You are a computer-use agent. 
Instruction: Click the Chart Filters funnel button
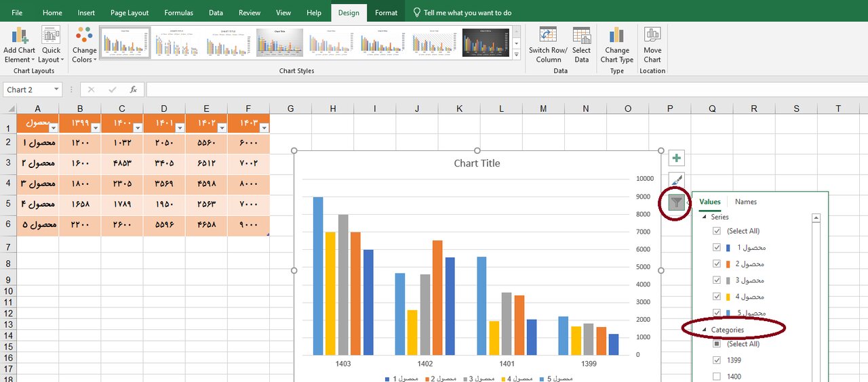[x=676, y=202]
